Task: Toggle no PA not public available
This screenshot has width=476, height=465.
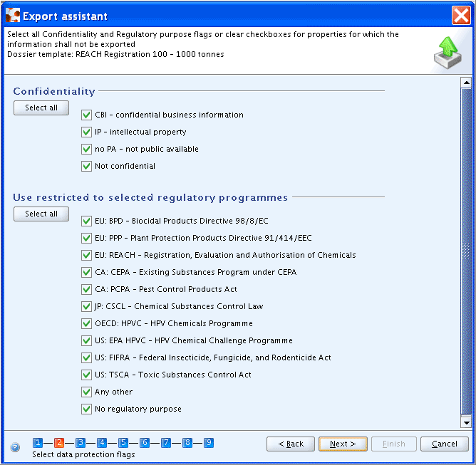Action: [x=86, y=150]
